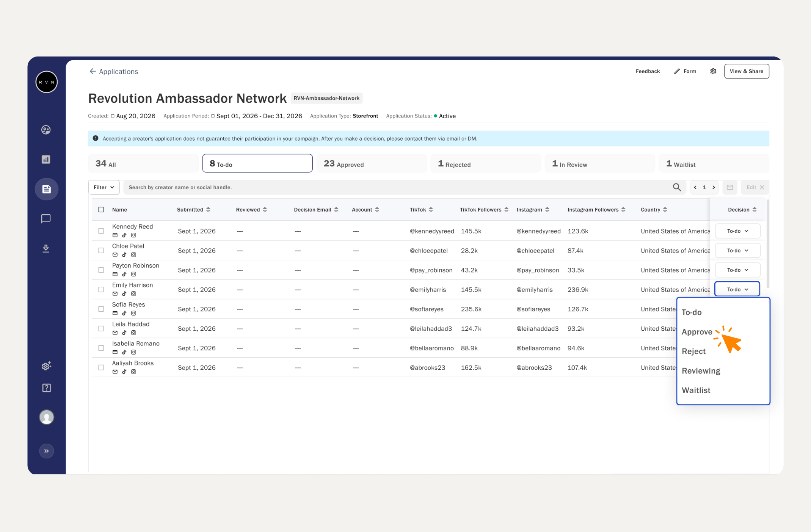Open Chloe Patel's decision dropdown
This screenshot has height=532, width=811.
[x=737, y=251]
